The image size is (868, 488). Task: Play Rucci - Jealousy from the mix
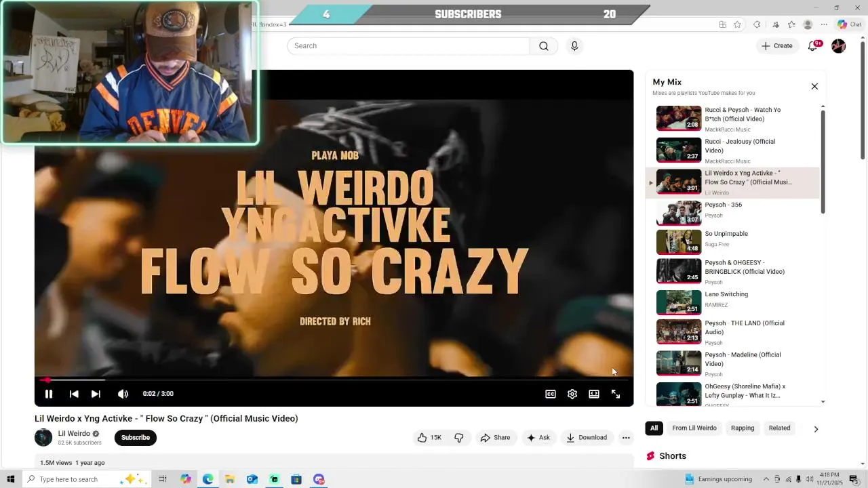pos(732,150)
